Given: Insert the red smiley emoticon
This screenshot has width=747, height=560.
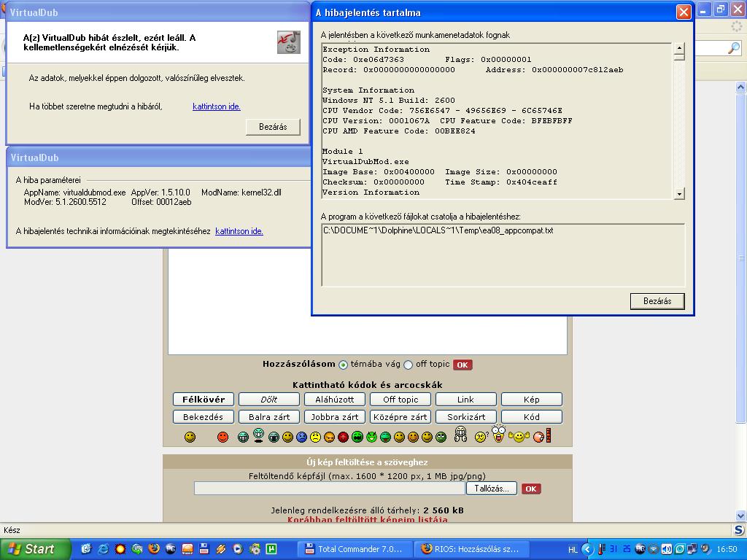Looking at the screenshot, I should click(x=222, y=437).
